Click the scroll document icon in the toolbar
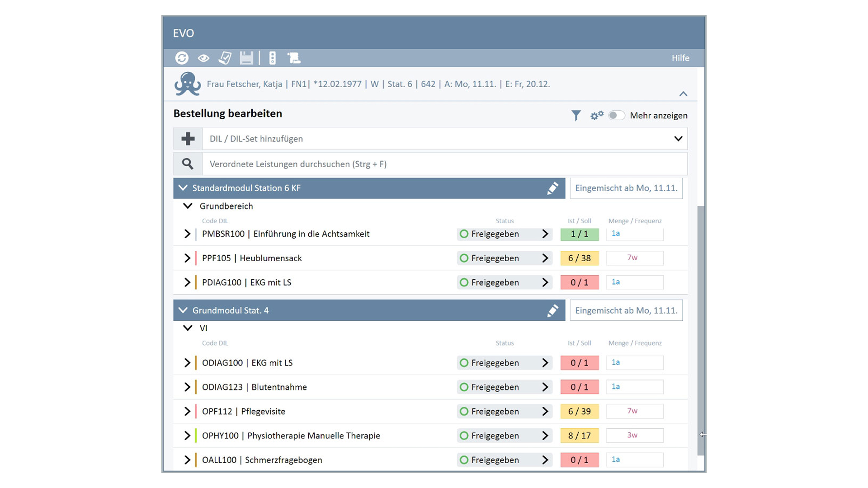868x488 pixels. [x=294, y=58]
